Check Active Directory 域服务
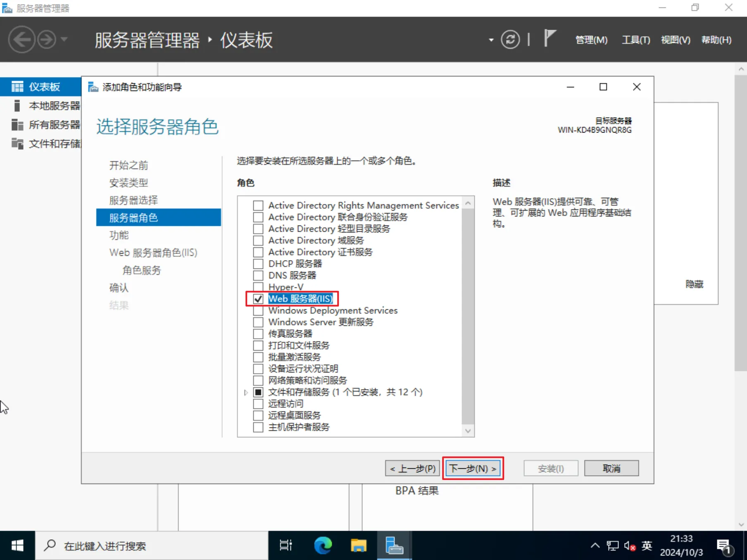Screen dimensions: 747x560 [x=258, y=240]
